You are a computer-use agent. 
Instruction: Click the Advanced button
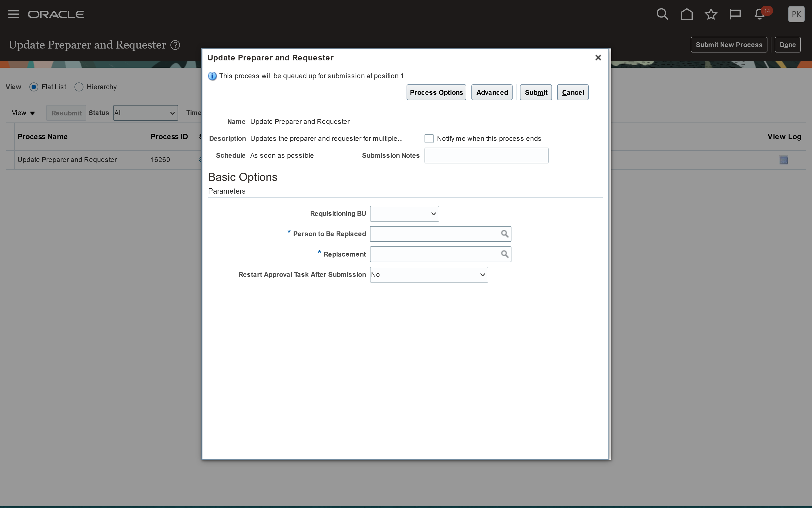[492, 92]
